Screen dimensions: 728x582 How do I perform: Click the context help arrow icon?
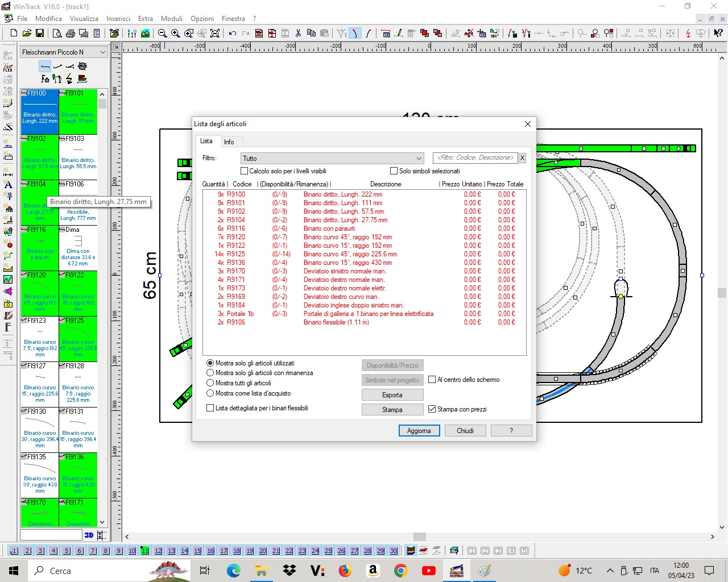(x=718, y=34)
